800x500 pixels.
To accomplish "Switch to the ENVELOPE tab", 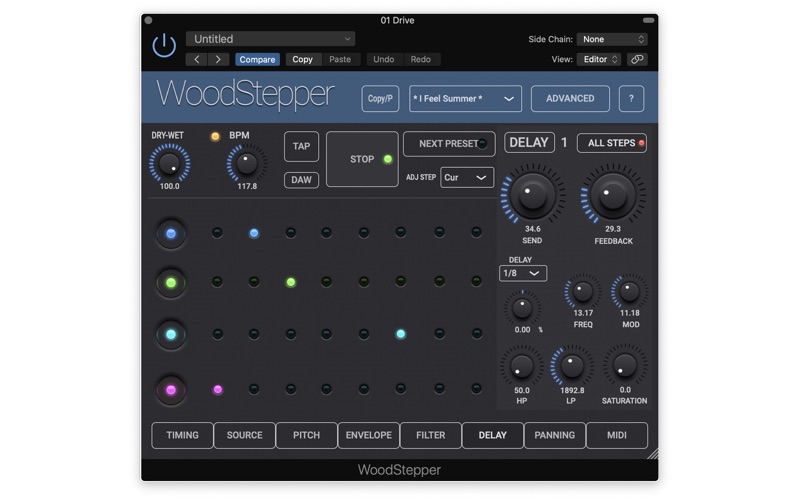I will click(x=369, y=435).
